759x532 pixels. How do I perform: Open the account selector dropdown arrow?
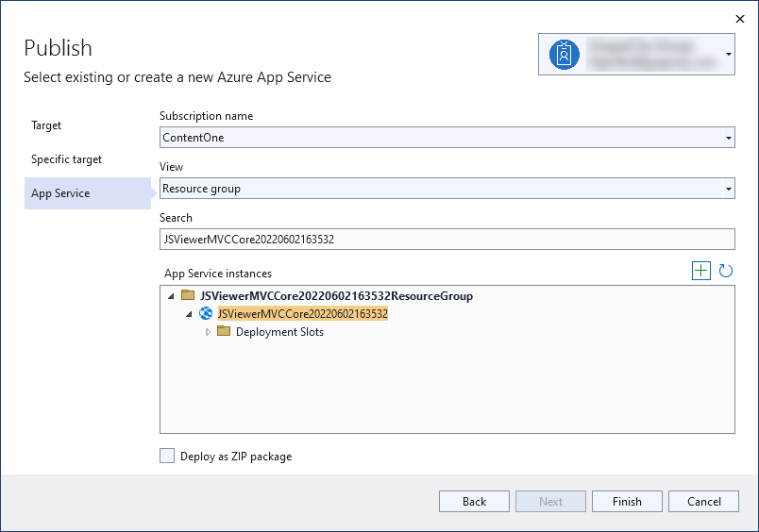tap(728, 54)
